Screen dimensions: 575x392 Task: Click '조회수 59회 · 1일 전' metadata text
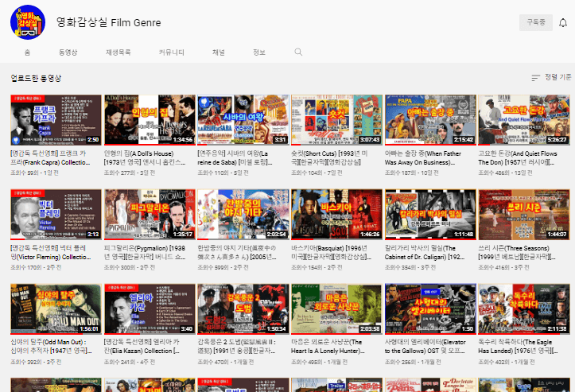tap(34, 173)
